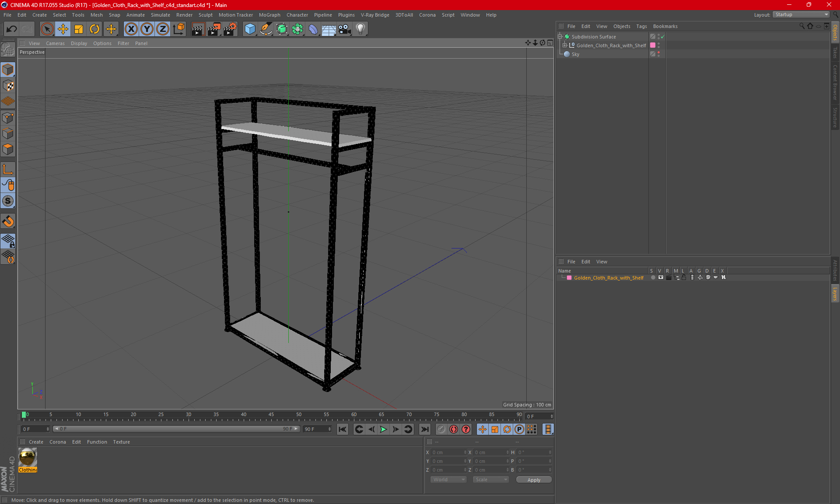Open the viewport Filter menu

tap(123, 43)
